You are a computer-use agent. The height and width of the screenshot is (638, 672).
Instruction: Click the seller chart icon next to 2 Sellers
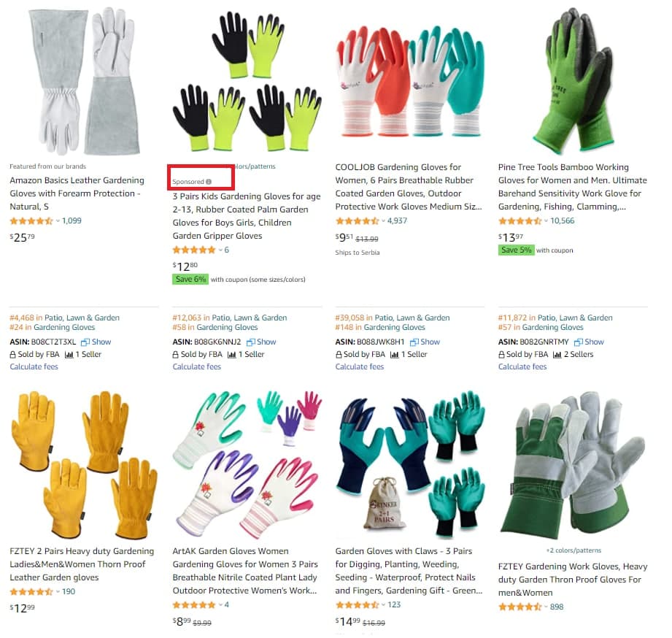[557, 355]
